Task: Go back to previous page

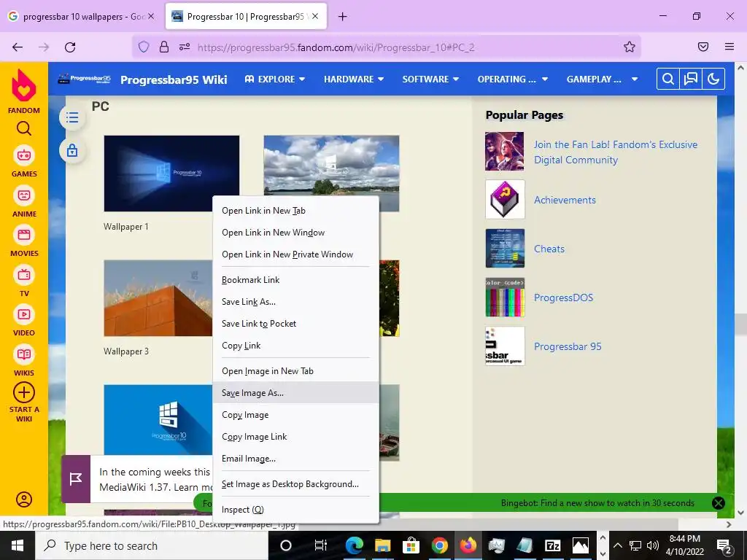Action: pyautogui.click(x=18, y=47)
